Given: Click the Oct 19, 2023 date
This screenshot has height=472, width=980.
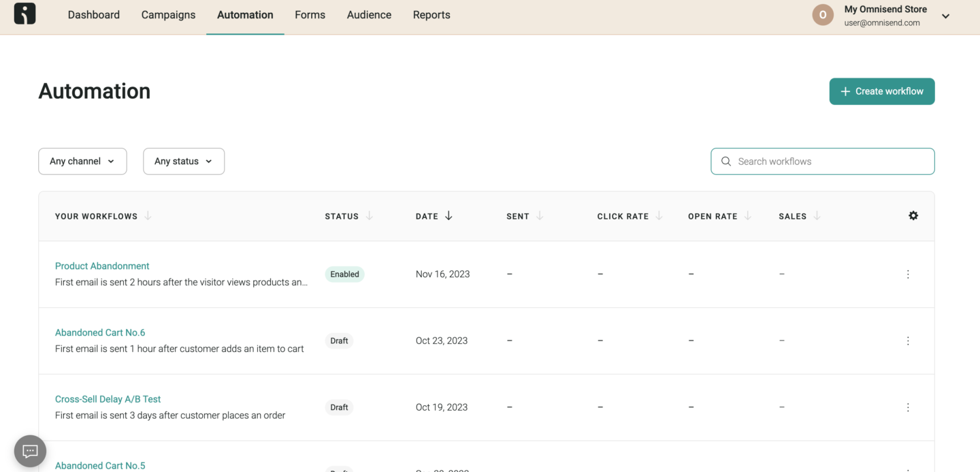Looking at the screenshot, I should 442,407.
